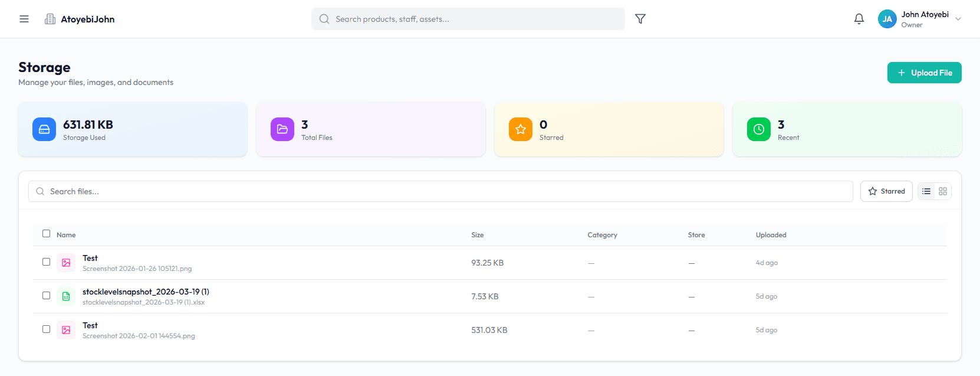Screen dimensions: 980x376
Task: Open the Test file dated 2026-01-26
Action: click(90, 258)
